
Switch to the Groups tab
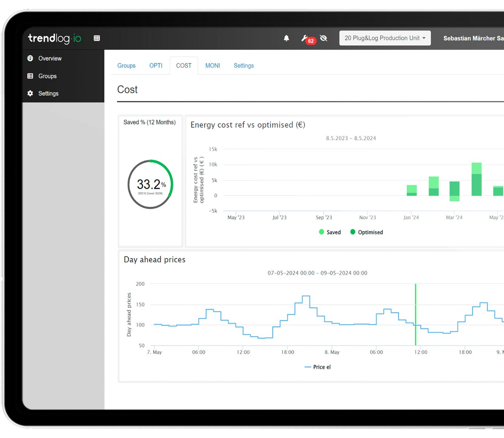point(126,66)
